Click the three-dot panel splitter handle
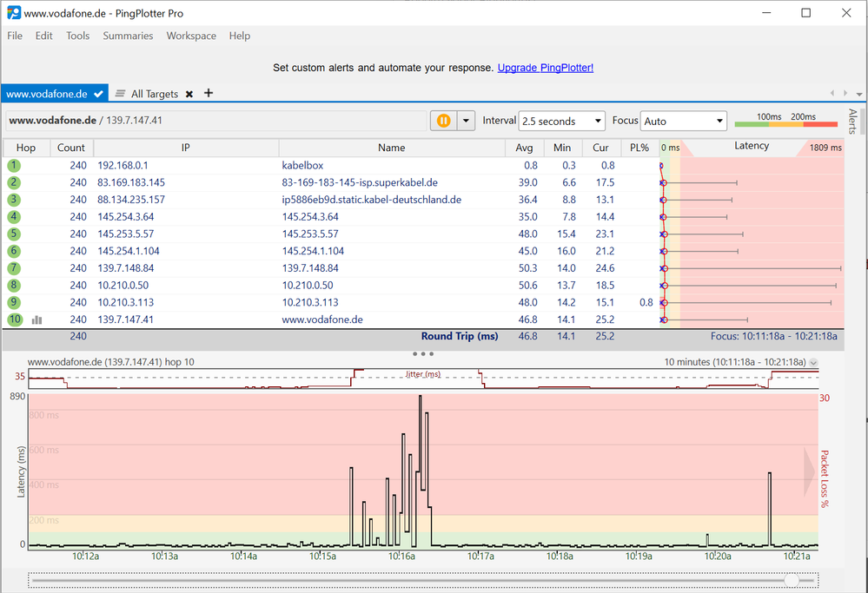This screenshot has width=868, height=593. [423, 353]
